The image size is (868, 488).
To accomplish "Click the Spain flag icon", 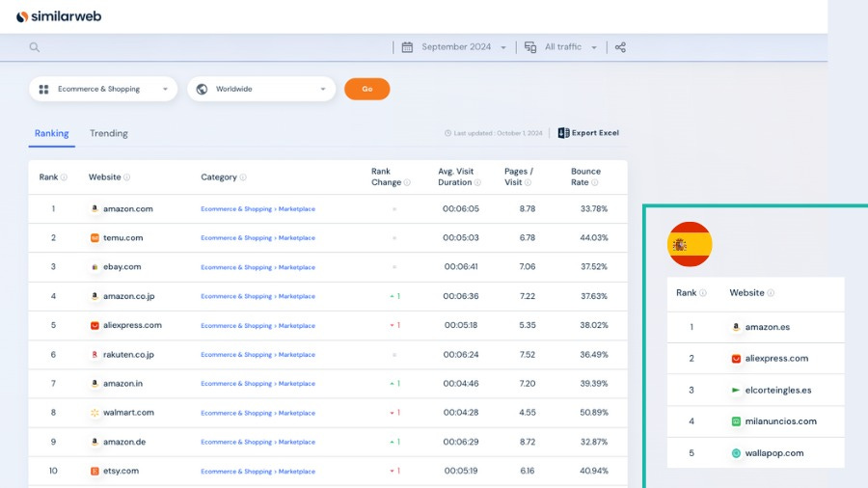I will (690, 244).
